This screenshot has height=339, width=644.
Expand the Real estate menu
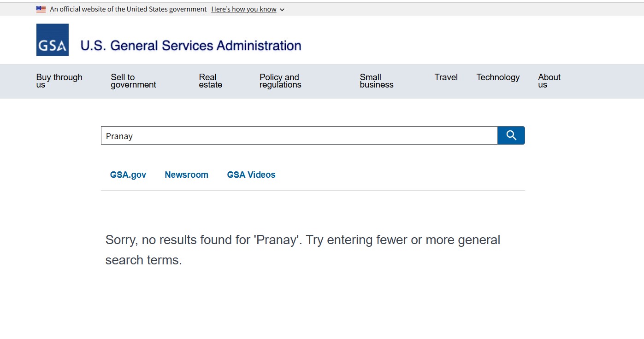coord(210,81)
